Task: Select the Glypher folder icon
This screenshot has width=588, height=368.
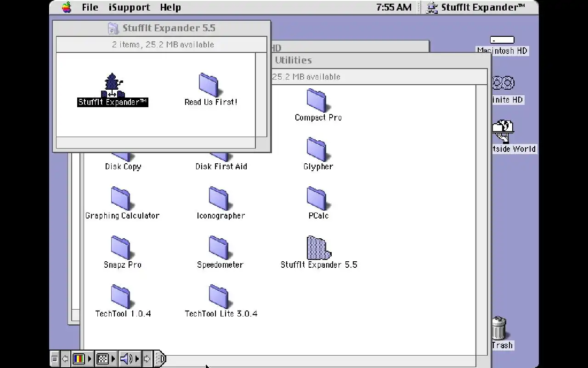Action: tap(317, 149)
